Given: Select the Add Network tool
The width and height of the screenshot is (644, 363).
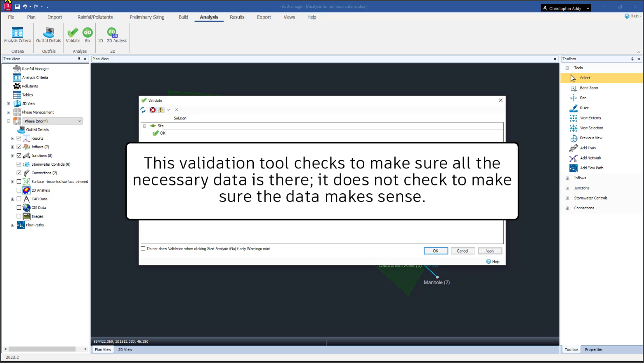Looking at the screenshot, I should 590,158.
